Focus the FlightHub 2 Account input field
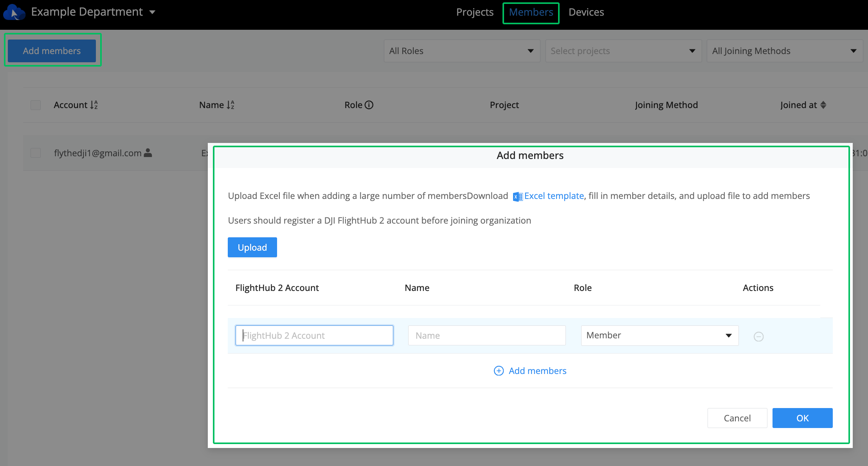This screenshot has height=466, width=868. click(x=314, y=335)
